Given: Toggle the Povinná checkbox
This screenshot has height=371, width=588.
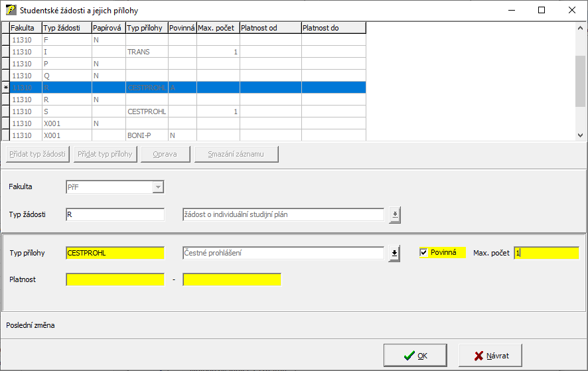Looking at the screenshot, I should tap(424, 253).
